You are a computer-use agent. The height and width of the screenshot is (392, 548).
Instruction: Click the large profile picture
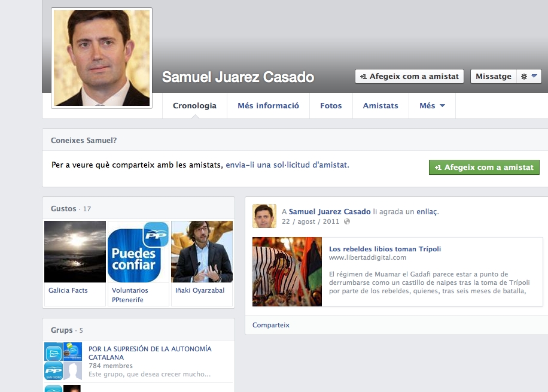pyautogui.click(x=102, y=58)
